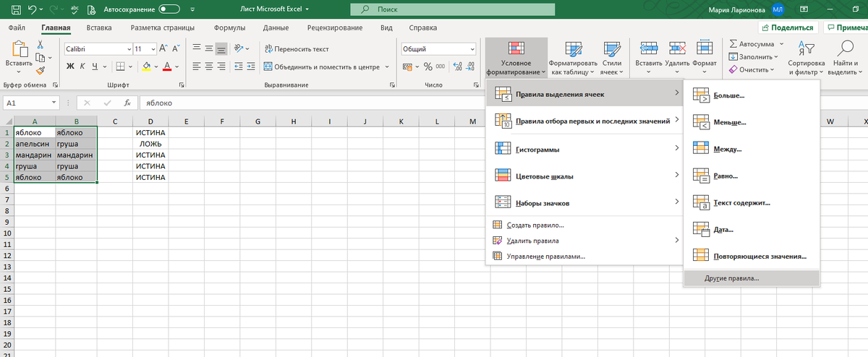
Task: Choose Повторяющиеся значения... rule
Action: [752, 256]
